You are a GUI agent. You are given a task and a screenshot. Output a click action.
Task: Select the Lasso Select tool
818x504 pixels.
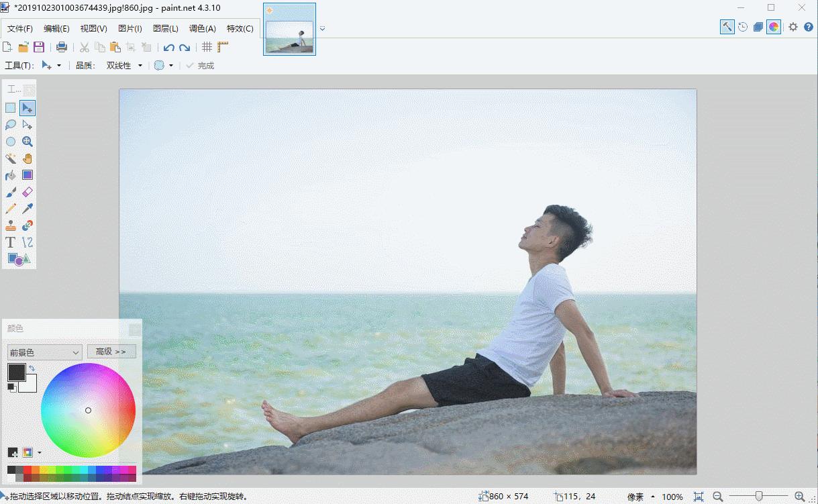coord(11,125)
